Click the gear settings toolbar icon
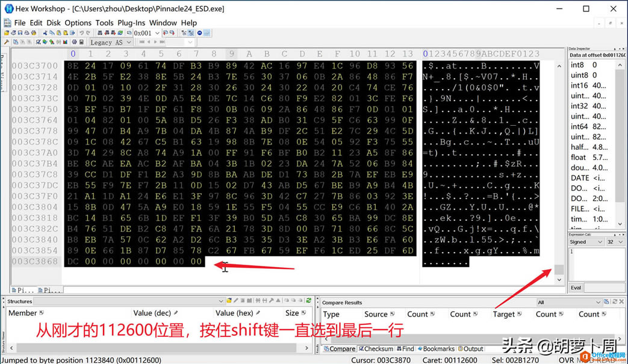Screen dimensions: 628x364 point(75,42)
